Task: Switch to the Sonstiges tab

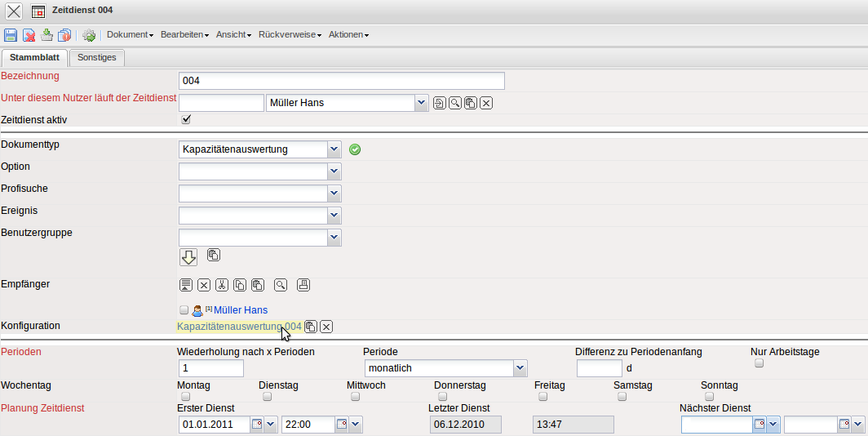Action: point(97,57)
